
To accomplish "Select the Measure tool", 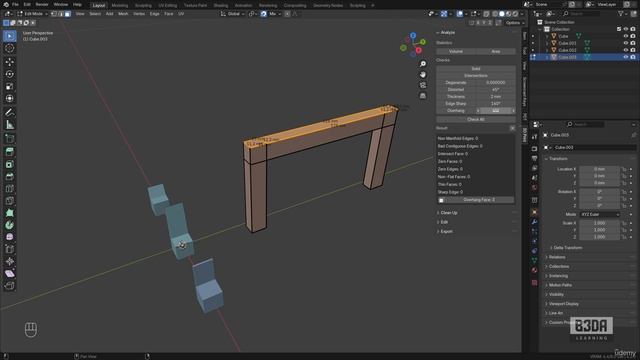I will pos(9,124).
